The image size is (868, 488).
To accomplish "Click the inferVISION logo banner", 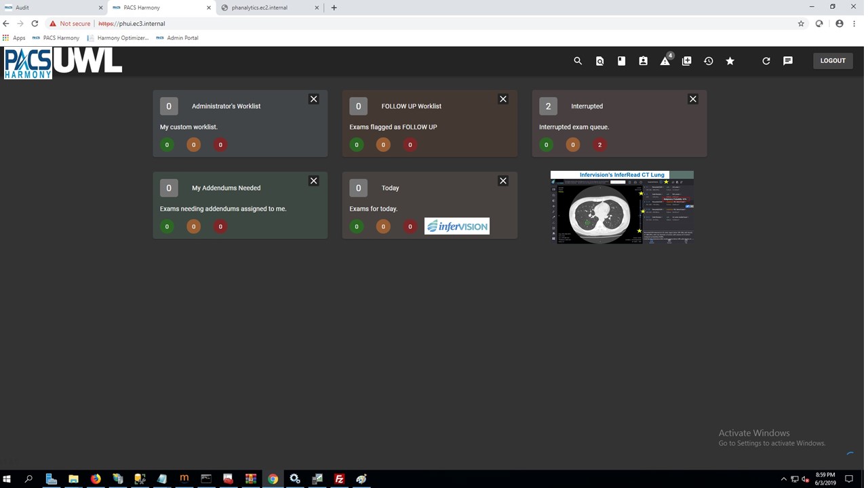I will coord(456,226).
